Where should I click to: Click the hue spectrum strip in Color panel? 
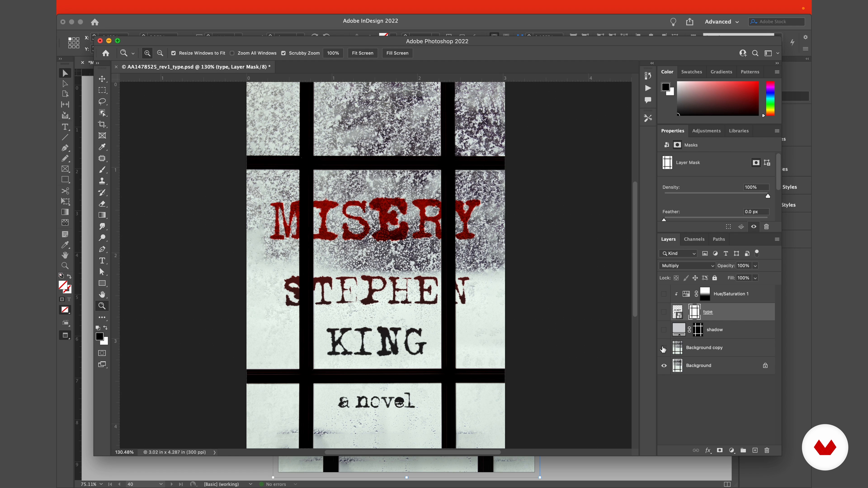pos(770,98)
